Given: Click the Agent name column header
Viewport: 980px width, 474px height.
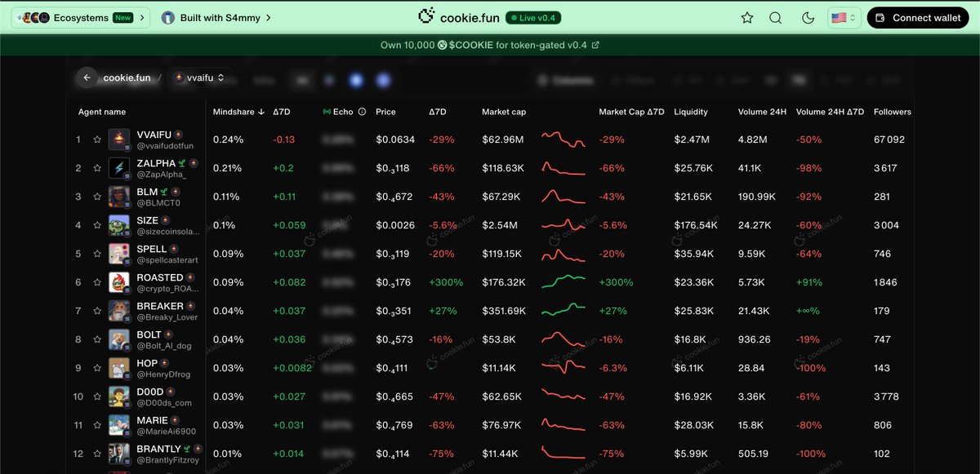Looking at the screenshot, I should click(102, 112).
